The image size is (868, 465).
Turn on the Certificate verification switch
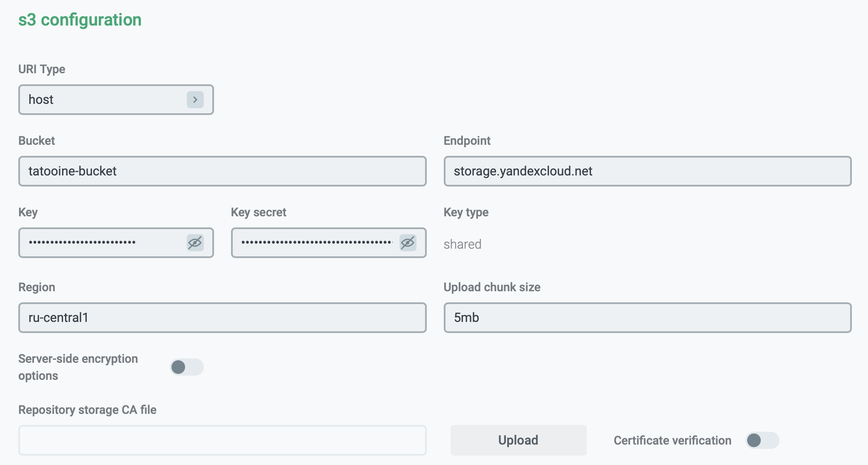(762, 440)
